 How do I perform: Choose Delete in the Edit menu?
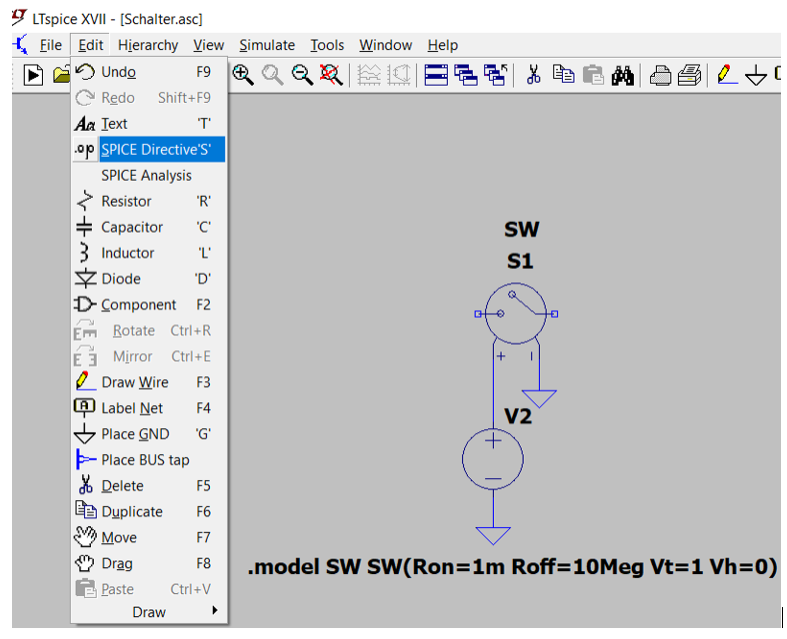[x=149, y=486]
